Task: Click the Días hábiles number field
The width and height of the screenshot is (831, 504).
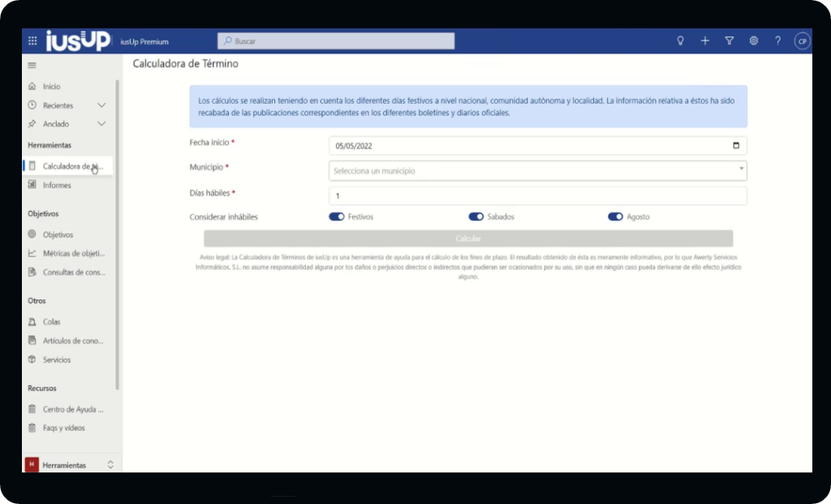Action: [x=537, y=196]
